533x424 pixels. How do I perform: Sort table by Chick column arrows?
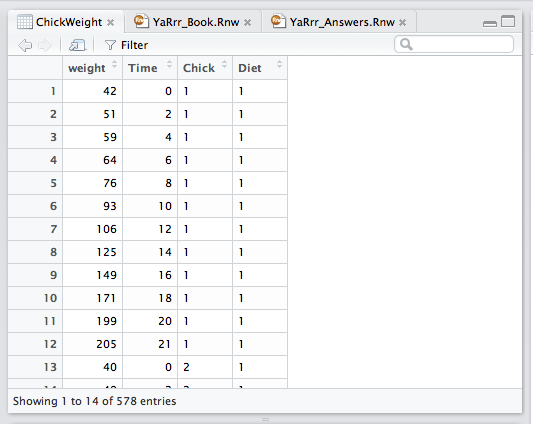point(224,64)
